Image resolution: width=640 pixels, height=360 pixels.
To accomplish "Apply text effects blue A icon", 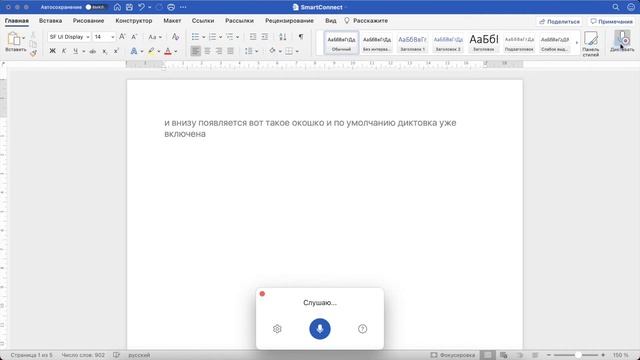I will pos(134,51).
